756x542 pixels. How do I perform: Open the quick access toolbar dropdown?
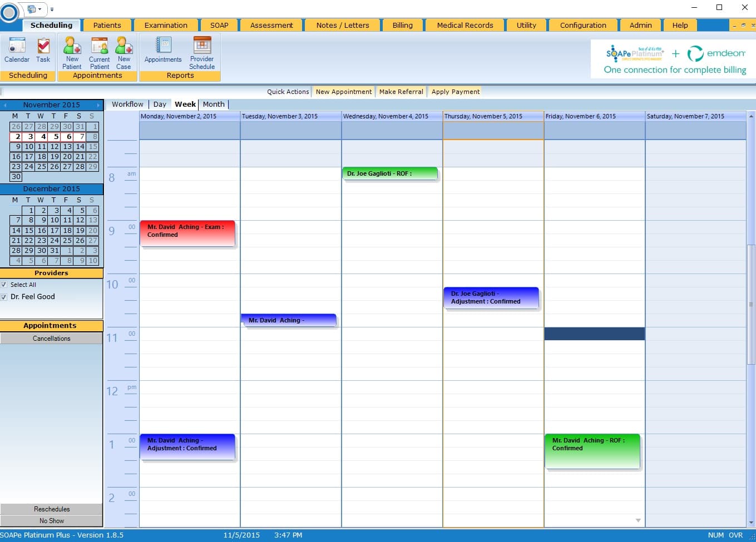(52, 9)
